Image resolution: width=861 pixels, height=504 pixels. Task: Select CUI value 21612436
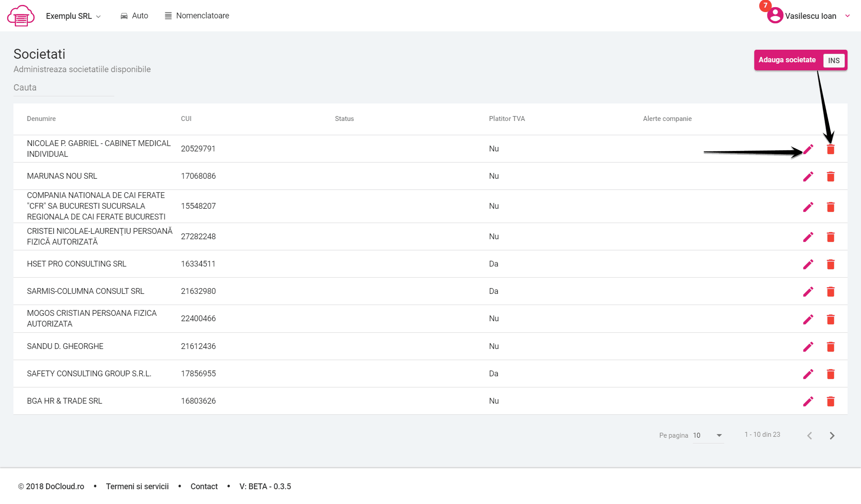tap(198, 346)
